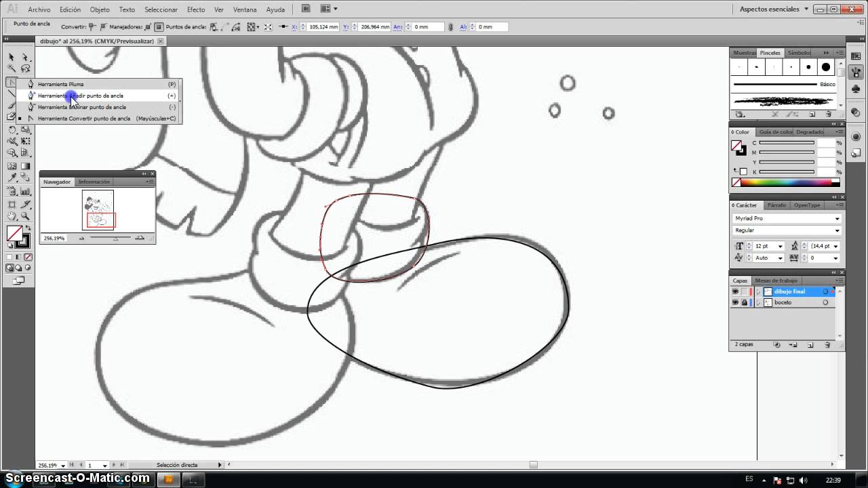Select the Gradient tool in toolbox
Viewport: 868px width, 488px height.
26,166
